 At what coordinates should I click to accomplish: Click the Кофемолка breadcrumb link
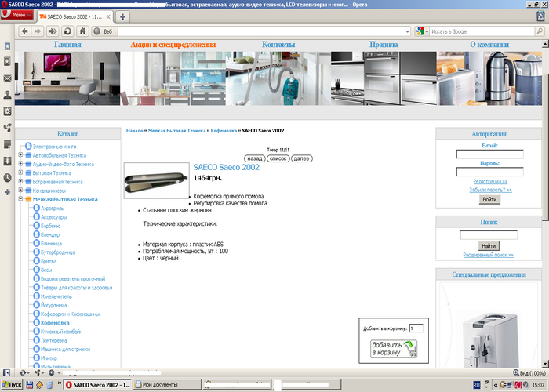tap(224, 131)
